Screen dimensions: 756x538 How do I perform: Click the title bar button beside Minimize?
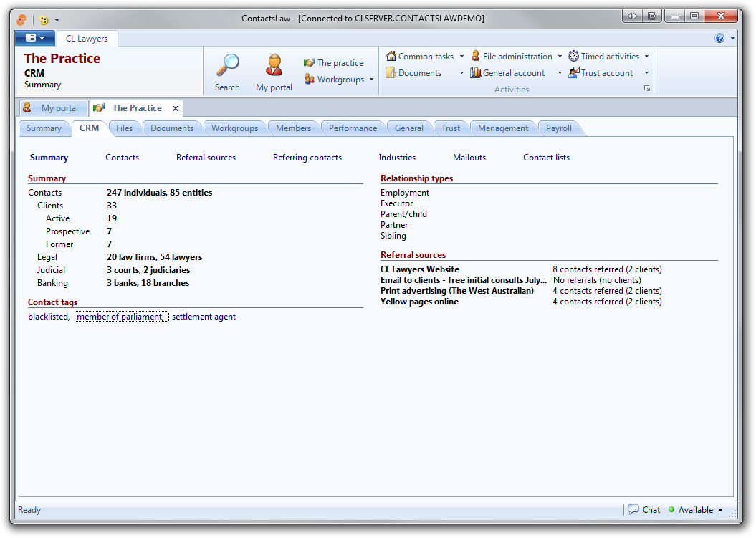(x=652, y=16)
